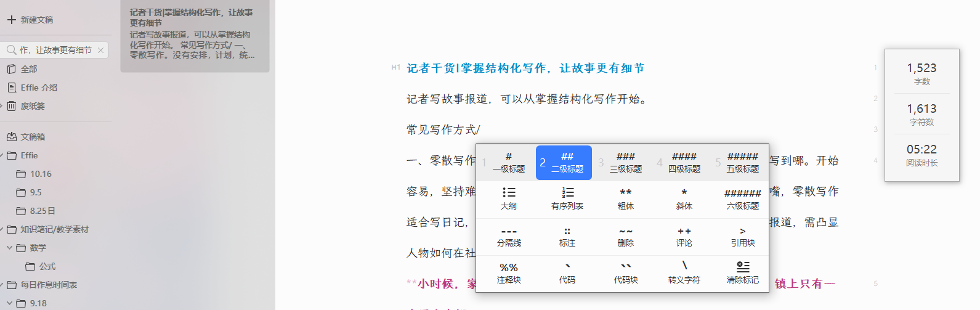Click 新建文稿 to create document
Viewport: 980px width, 310px height.
(30, 20)
